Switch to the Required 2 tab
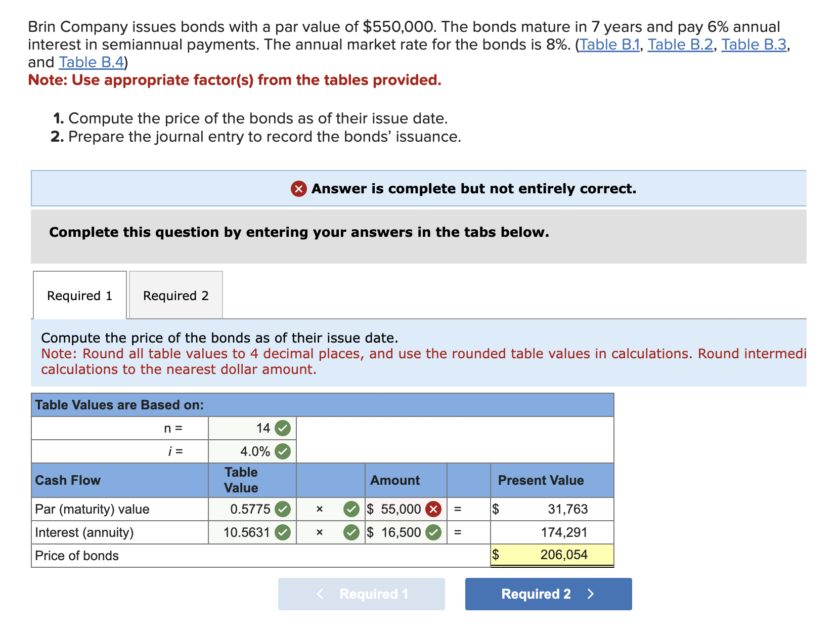The height and width of the screenshot is (629, 840). pyautogui.click(x=176, y=295)
